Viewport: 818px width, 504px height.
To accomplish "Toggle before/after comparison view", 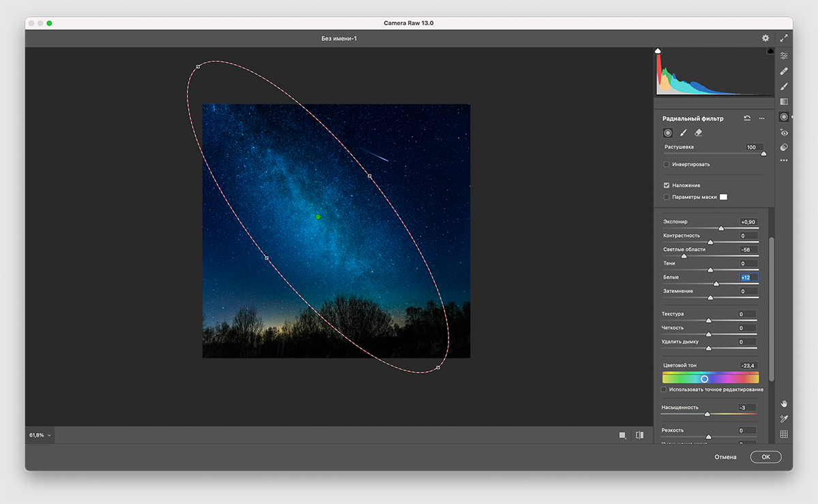I will coord(639,435).
